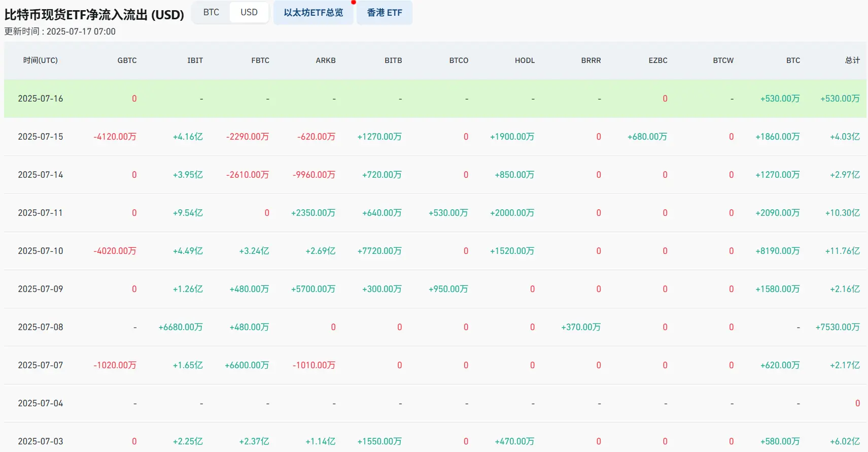Click the +3.95亿 IBIT value
This screenshot has height=452, width=868.
[x=188, y=175]
